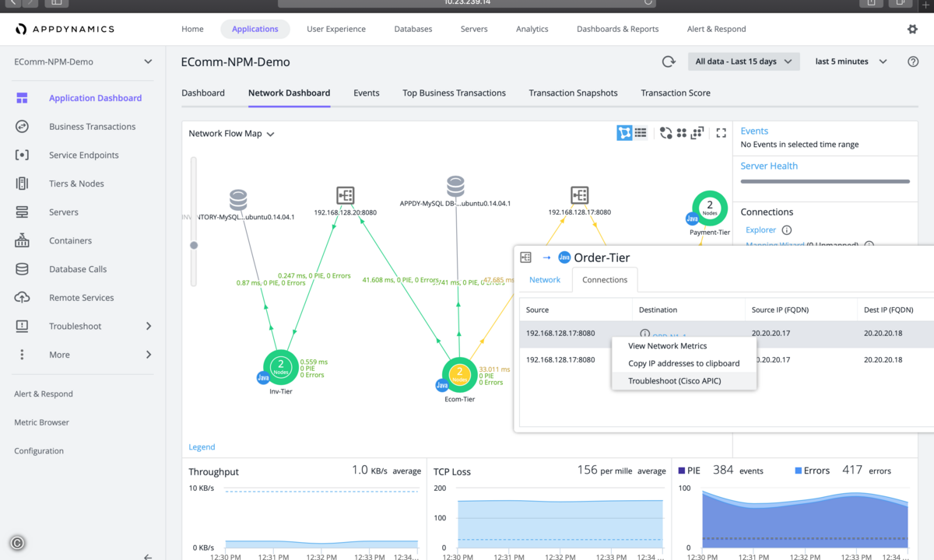Open the Events link in right panel

coord(754,131)
